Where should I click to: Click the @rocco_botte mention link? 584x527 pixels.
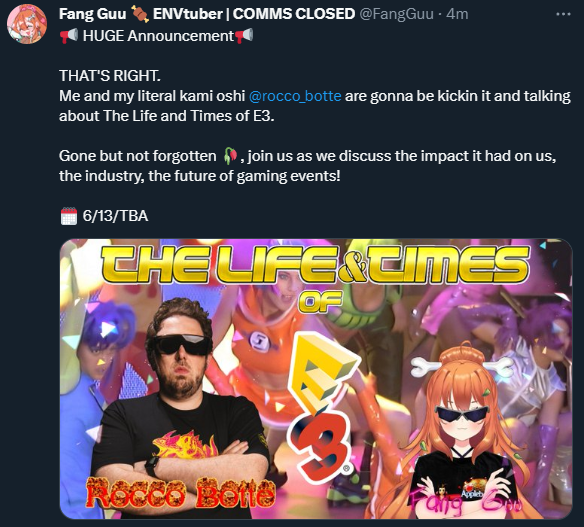coord(295,96)
